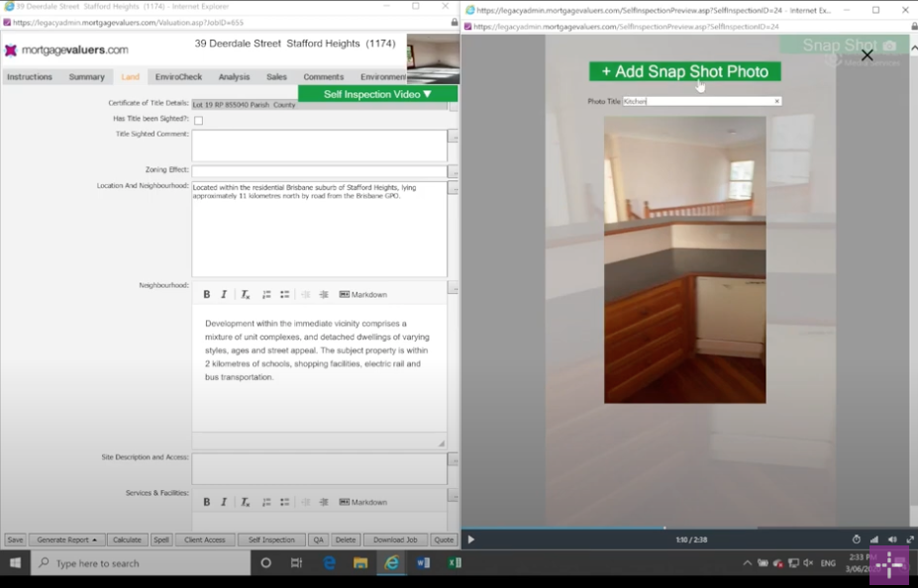Viewport: 918px width, 588px height.
Task: Open Task View on the taskbar
Action: 296,563
